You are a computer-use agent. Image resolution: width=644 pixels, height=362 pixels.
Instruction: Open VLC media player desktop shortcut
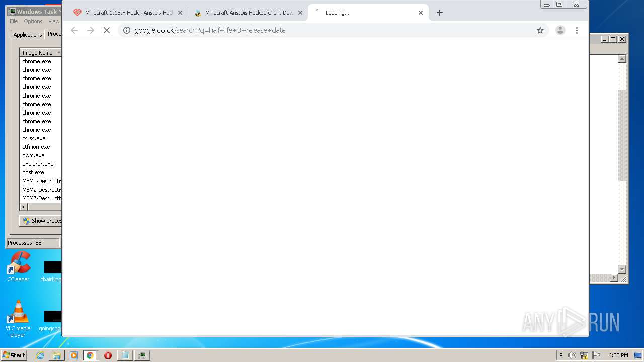tap(18, 319)
